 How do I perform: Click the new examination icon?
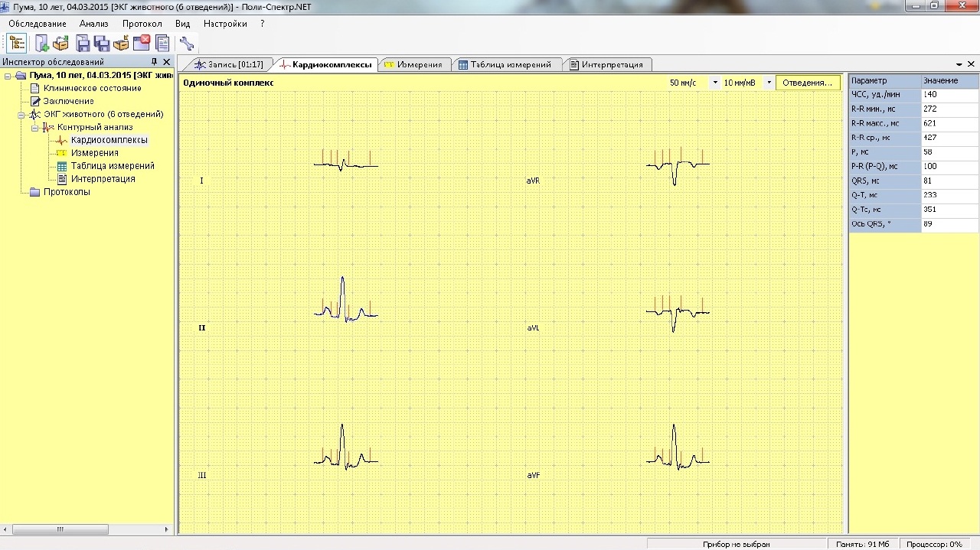[x=43, y=44]
